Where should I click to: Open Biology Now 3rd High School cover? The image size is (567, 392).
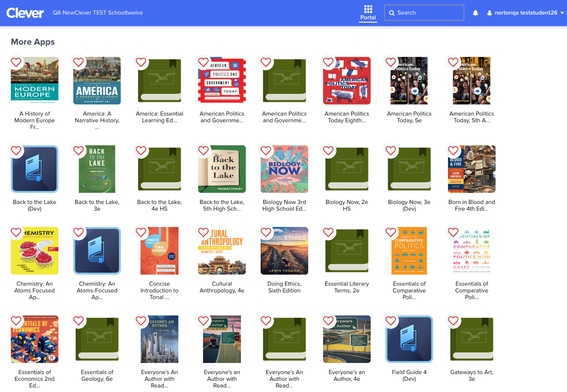click(284, 169)
